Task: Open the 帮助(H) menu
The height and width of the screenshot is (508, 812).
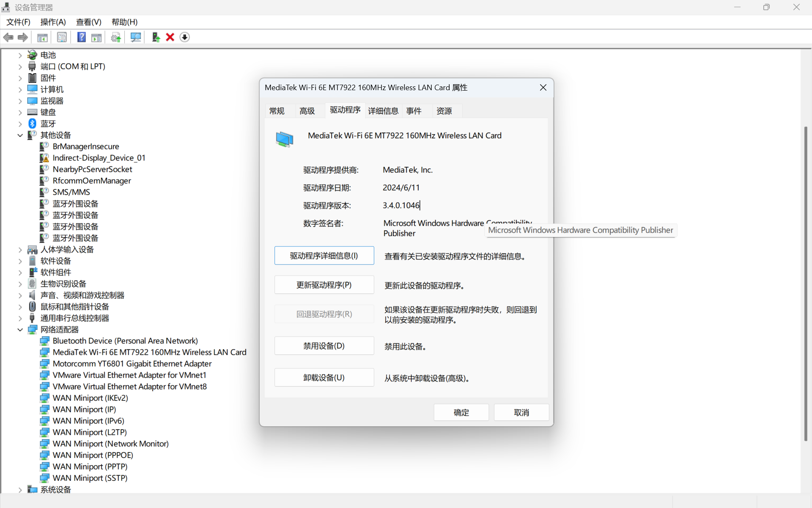Action: tap(125, 22)
